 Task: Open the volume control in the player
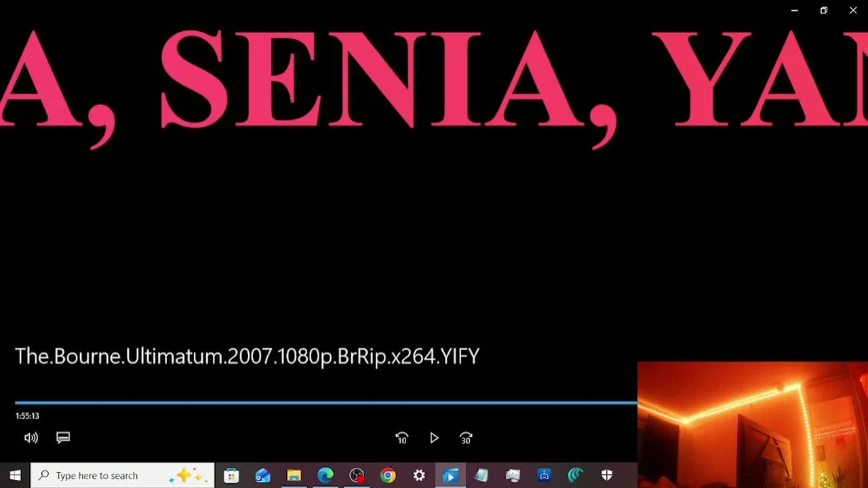pyautogui.click(x=31, y=438)
